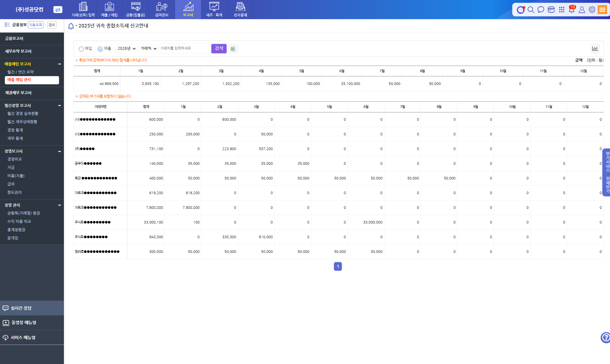The image size is (610, 364).
Task: Click the 검색 button
Action: point(219,49)
